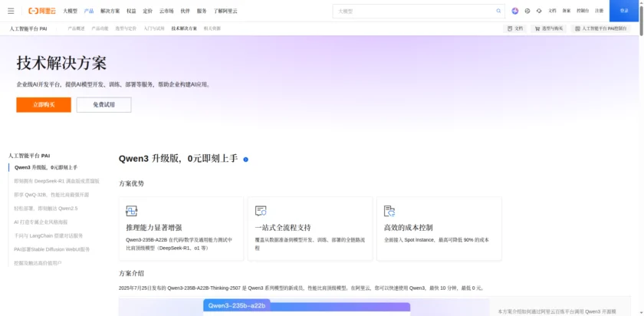This screenshot has width=644, height=316.
Task: Switch to 选型与定价 tab
Action: (126, 29)
